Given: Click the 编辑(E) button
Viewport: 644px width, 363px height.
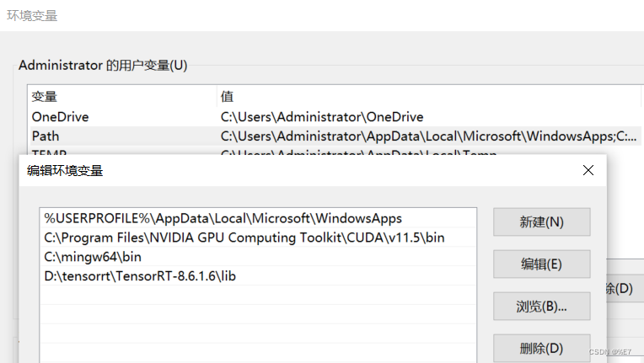Looking at the screenshot, I should point(542,264).
